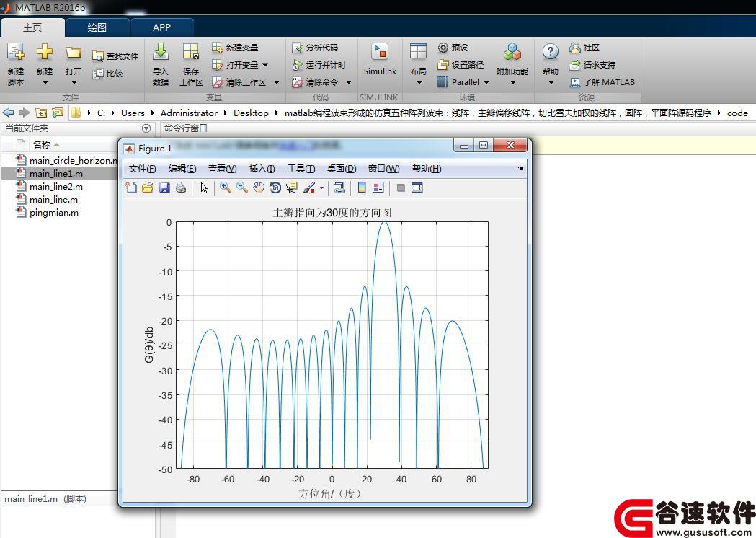Click the 新建脚本 (New Script) icon
The width and height of the screenshot is (756, 538).
15,52
